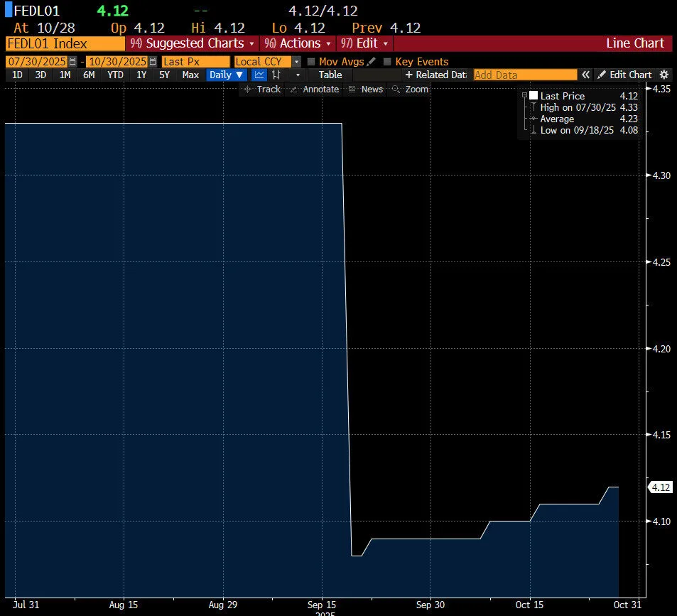Enable the Key Events checkbox
The height and width of the screenshot is (616, 677).
(x=387, y=62)
